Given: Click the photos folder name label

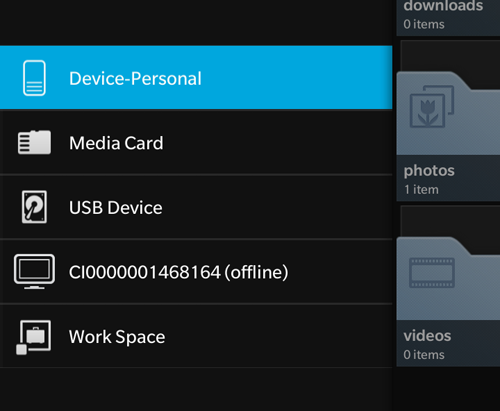Looking at the screenshot, I should [429, 171].
